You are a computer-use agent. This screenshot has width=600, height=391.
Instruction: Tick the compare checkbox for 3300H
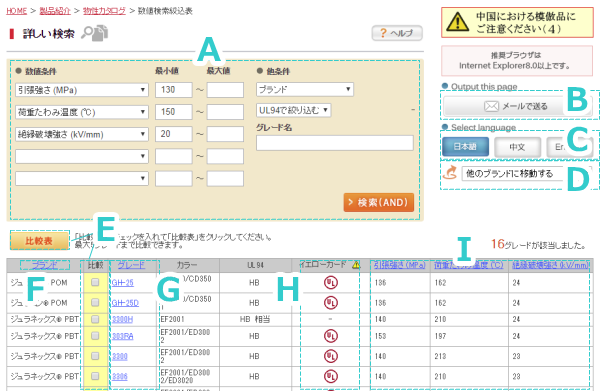coord(95,319)
